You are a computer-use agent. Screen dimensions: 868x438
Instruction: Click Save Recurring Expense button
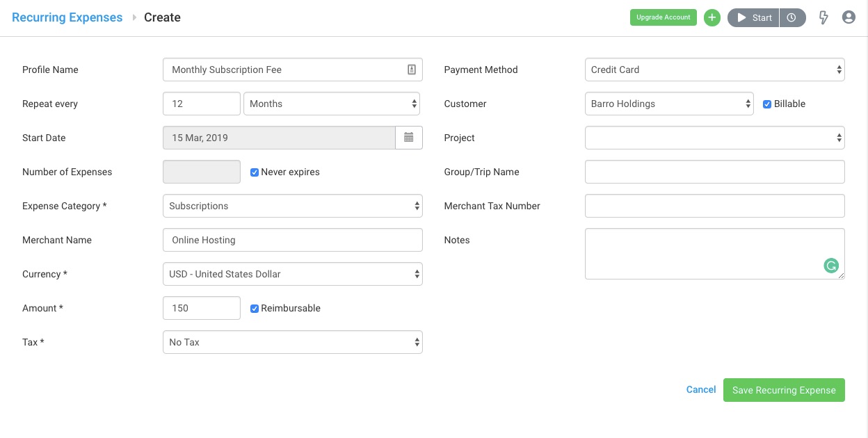(x=784, y=390)
